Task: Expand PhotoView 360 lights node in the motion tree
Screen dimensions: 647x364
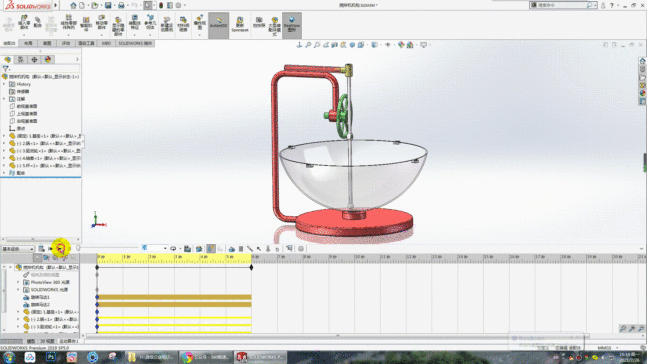Action: tap(18, 282)
